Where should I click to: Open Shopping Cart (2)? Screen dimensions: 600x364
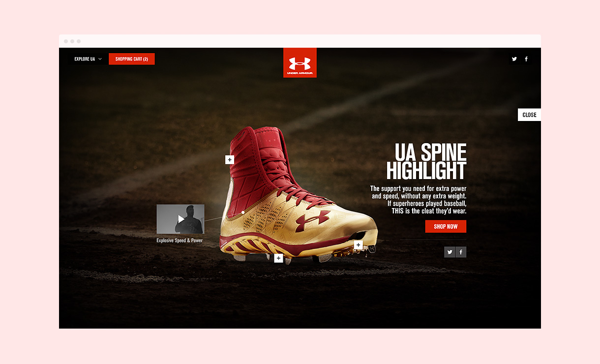(x=132, y=59)
